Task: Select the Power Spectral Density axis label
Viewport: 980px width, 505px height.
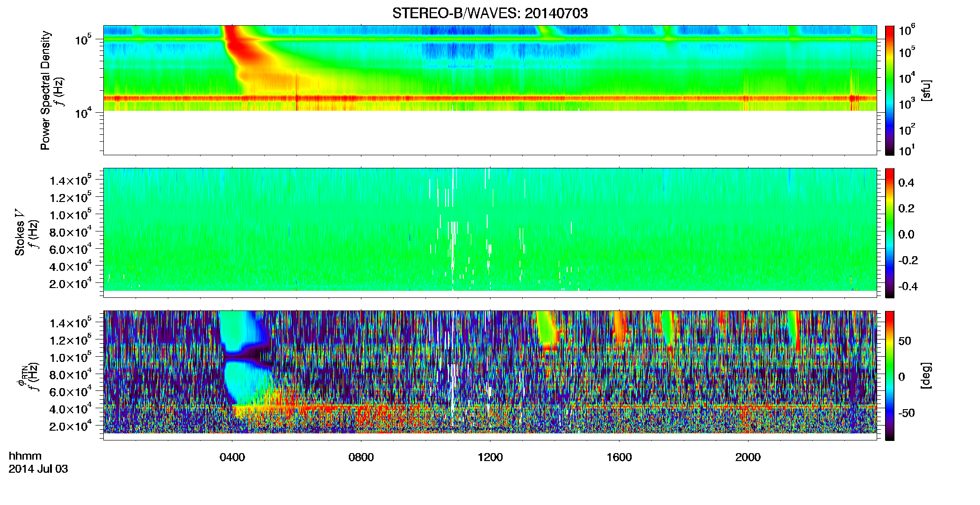Action: [45, 90]
